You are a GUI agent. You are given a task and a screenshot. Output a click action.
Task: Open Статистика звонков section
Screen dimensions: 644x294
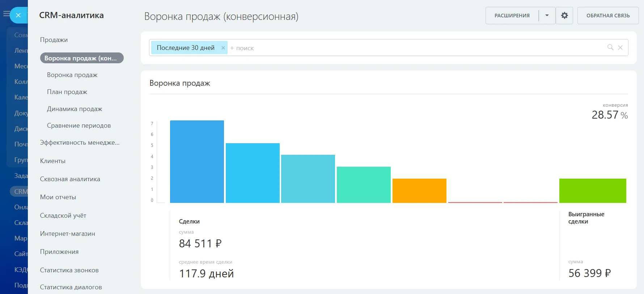tap(69, 270)
